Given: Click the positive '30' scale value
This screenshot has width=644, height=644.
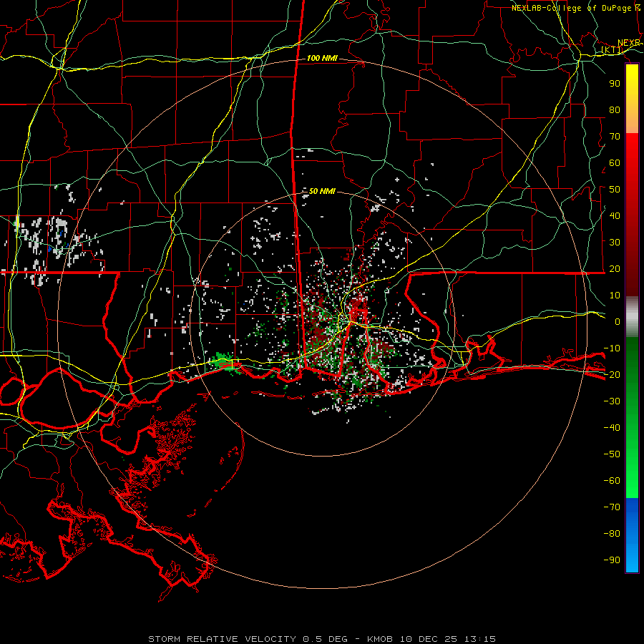Looking at the screenshot, I should tap(615, 243).
